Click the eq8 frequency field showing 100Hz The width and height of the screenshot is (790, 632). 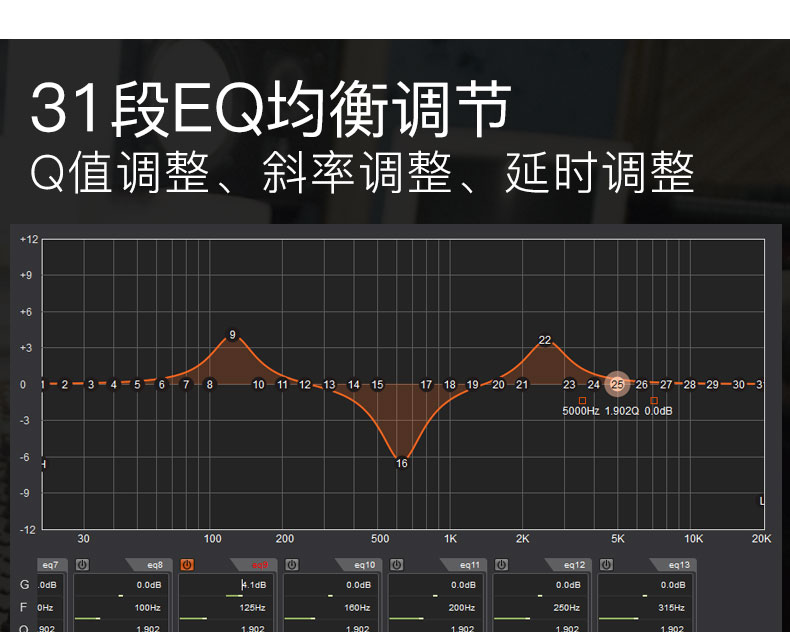148,607
